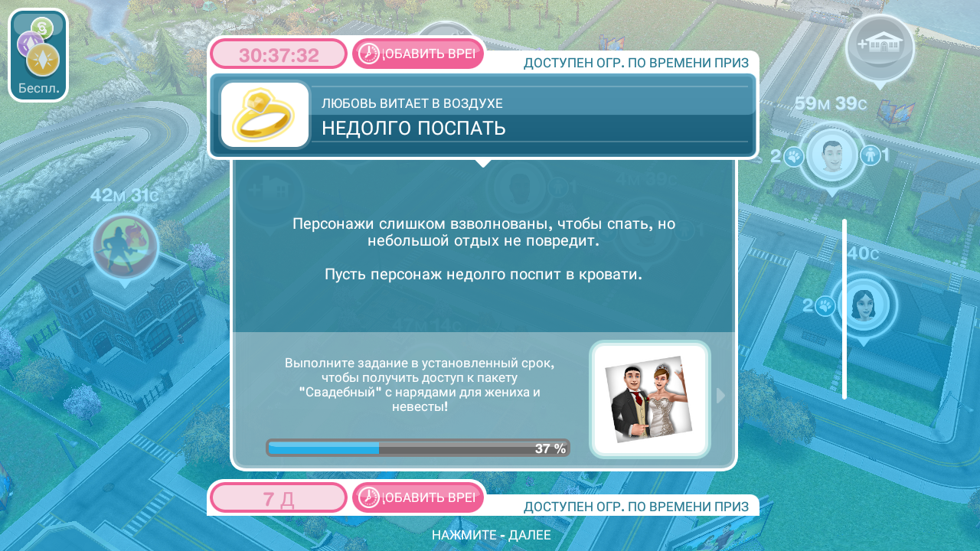Click the 37 % progress bar
This screenshot has width=980, height=551.
pos(417,448)
